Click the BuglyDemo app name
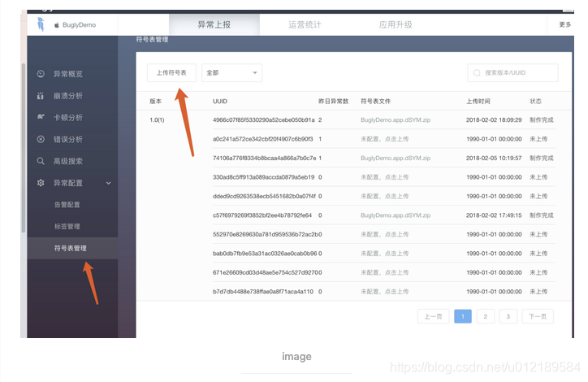Image resolution: width=588 pixels, height=382 pixels. pyautogui.click(x=79, y=25)
